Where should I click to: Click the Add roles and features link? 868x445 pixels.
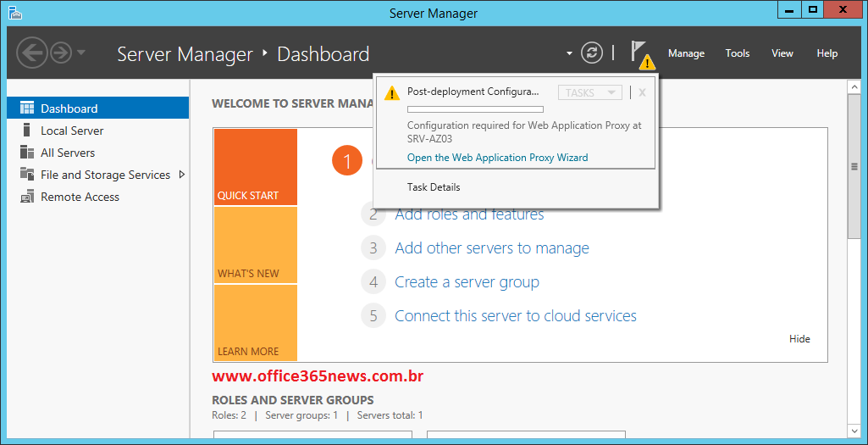click(469, 214)
